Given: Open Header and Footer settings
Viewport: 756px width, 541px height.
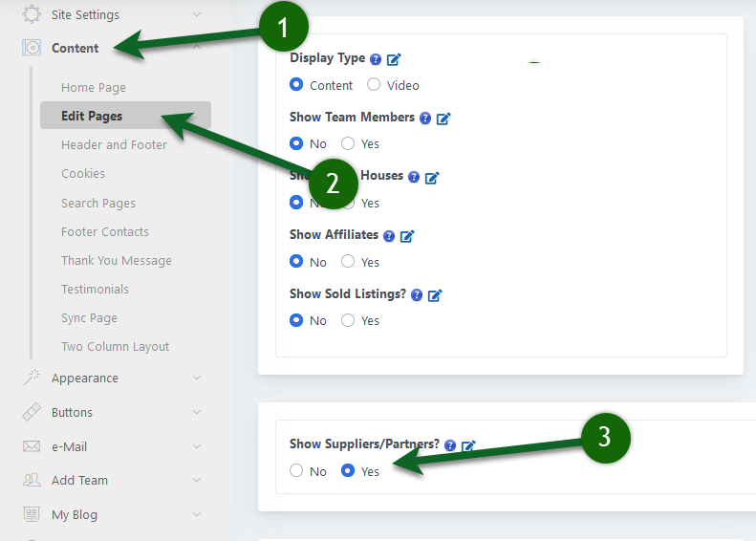Looking at the screenshot, I should point(114,145).
